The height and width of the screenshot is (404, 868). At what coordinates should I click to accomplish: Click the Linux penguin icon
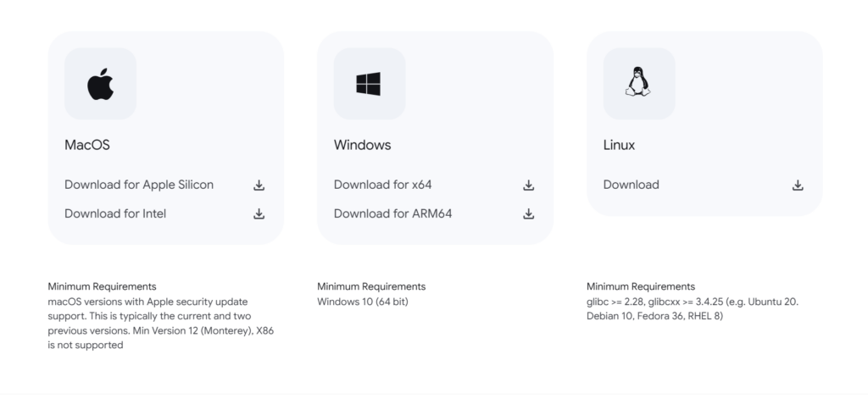pyautogui.click(x=638, y=84)
